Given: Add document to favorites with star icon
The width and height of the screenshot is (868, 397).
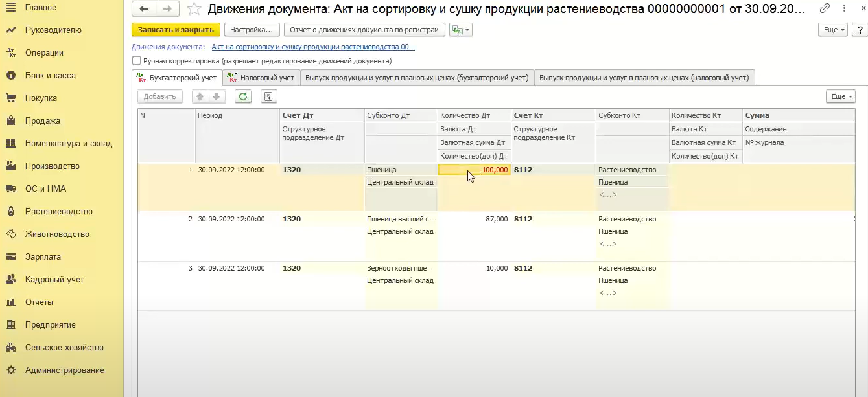Looking at the screenshot, I should [193, 9].
